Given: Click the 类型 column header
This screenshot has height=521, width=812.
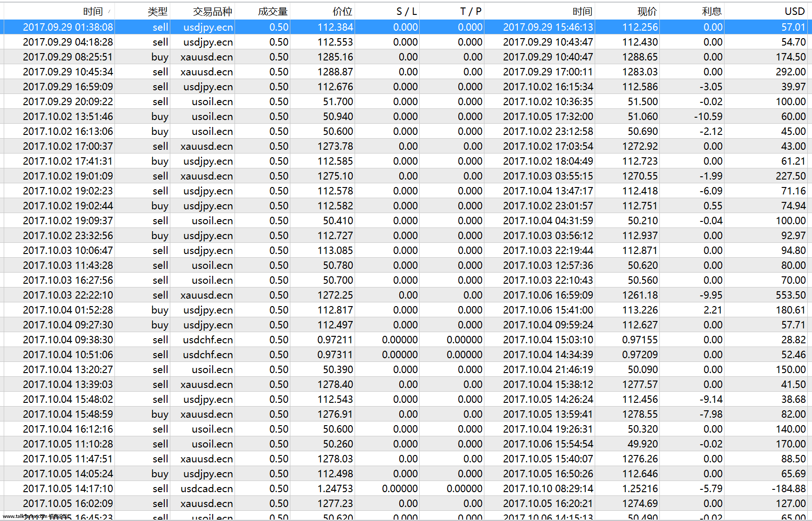Looking at the screenshot, I should (157, 12).
